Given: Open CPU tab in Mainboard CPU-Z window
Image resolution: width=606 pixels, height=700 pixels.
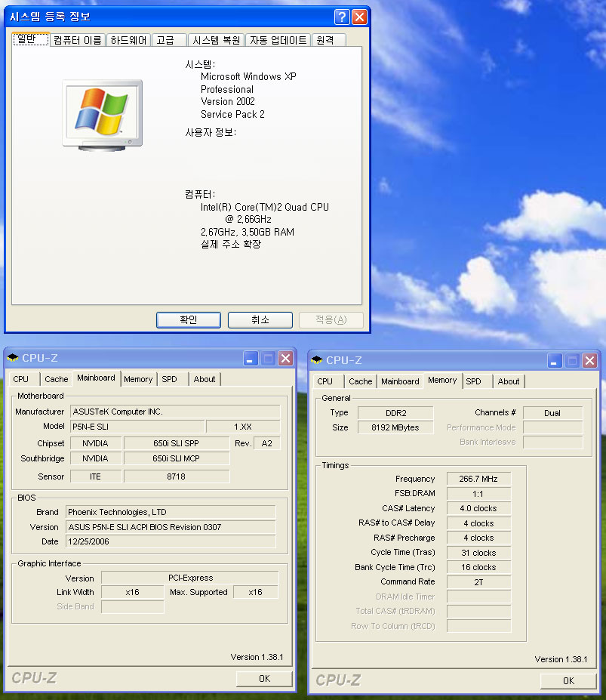Looking at the screenshot, I should click(x=25, y=379).
